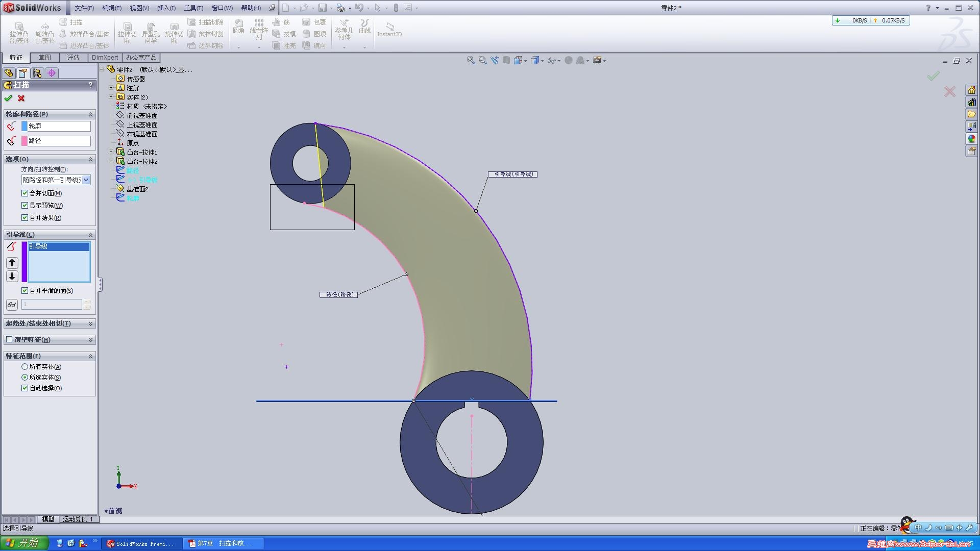
Task: Toggle 合并切面 checkbox
Action: 24,193
